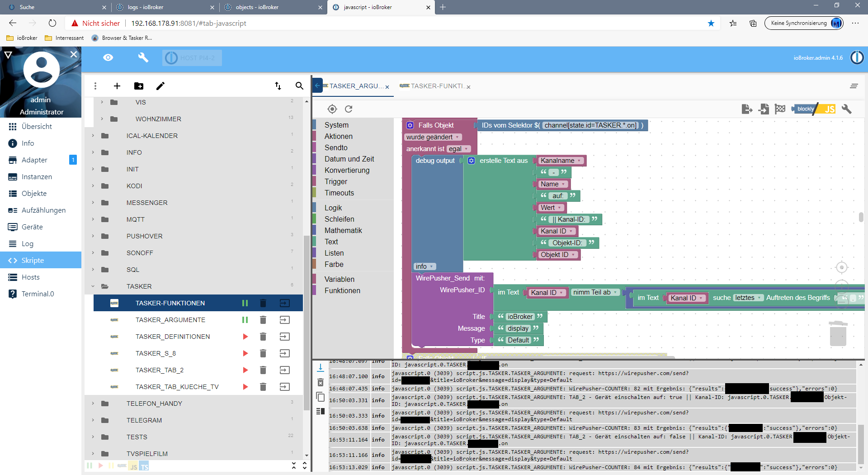
Task: Open 'wurde geändert' block dropdown
Action: pos(433,137)
